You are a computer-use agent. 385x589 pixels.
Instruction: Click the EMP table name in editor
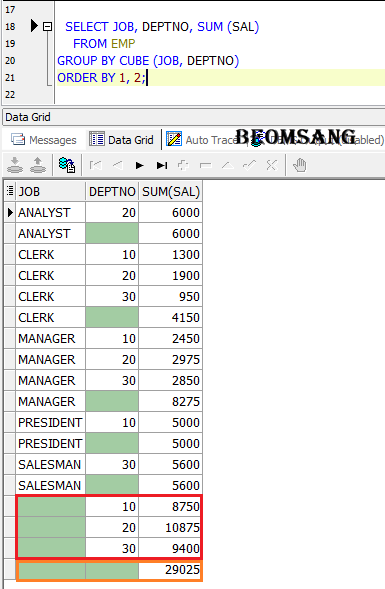click(123, 44)
